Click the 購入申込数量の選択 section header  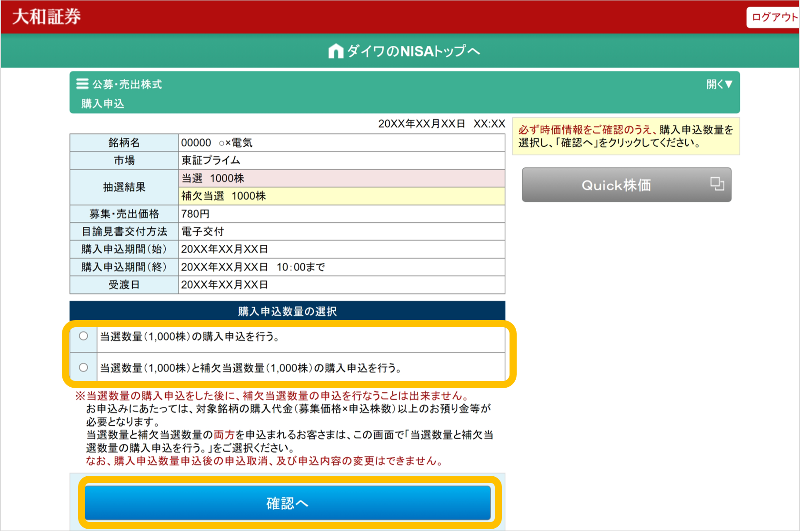(x=288, y=311)
